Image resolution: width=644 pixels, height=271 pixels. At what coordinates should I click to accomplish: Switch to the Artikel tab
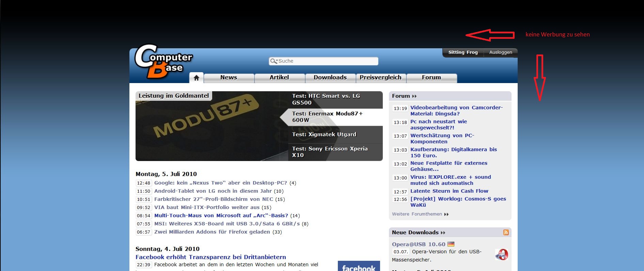(x=279, y=78)
